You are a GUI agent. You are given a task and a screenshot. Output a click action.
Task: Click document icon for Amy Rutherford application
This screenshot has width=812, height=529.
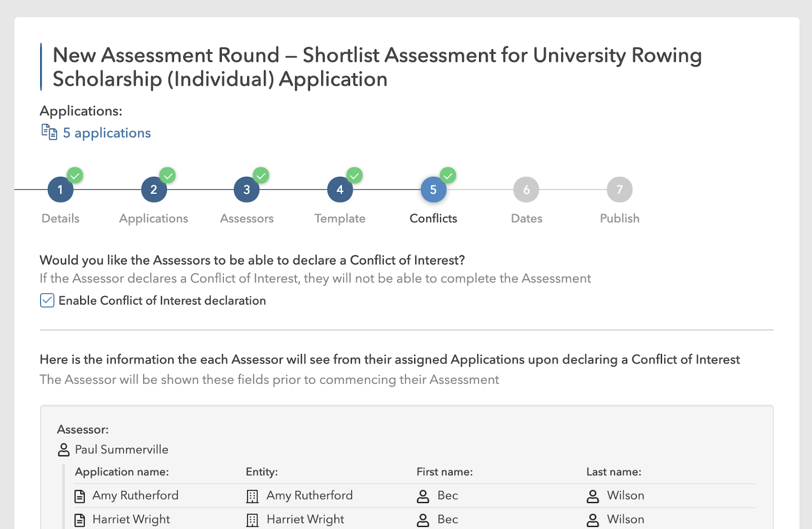[80, 496]
